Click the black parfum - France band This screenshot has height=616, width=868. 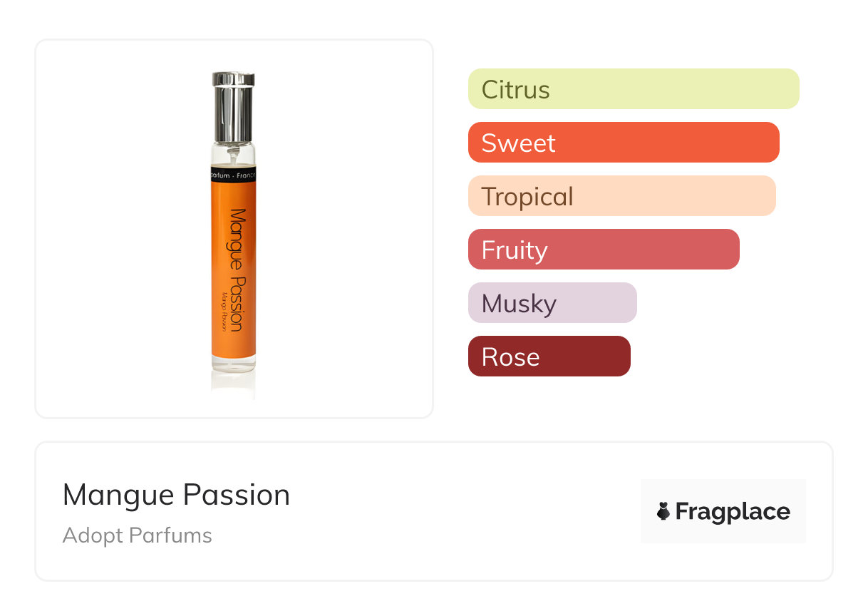click(x=233, y=175)
